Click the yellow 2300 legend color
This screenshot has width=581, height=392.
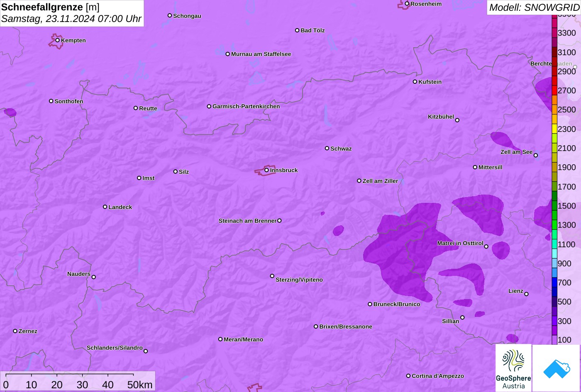[554, 129]
